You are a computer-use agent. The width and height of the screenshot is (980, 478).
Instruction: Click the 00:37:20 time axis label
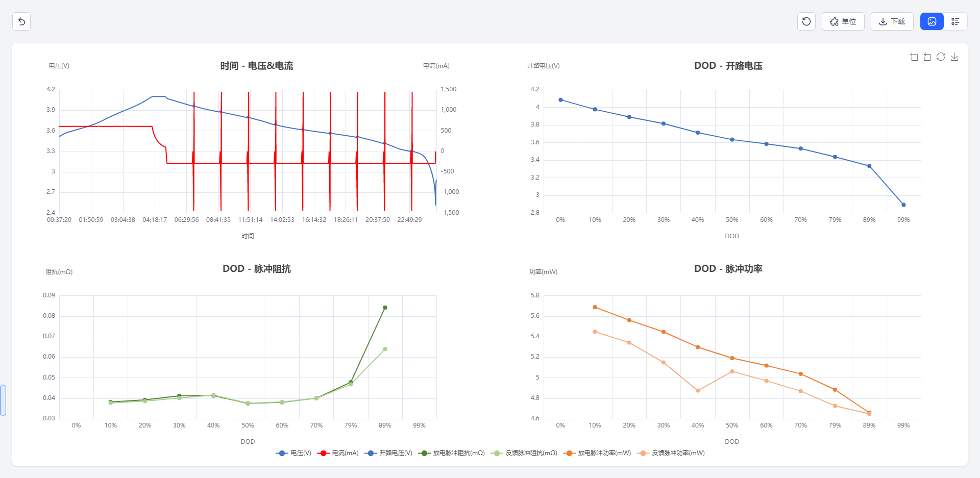[x=59, y=220]
